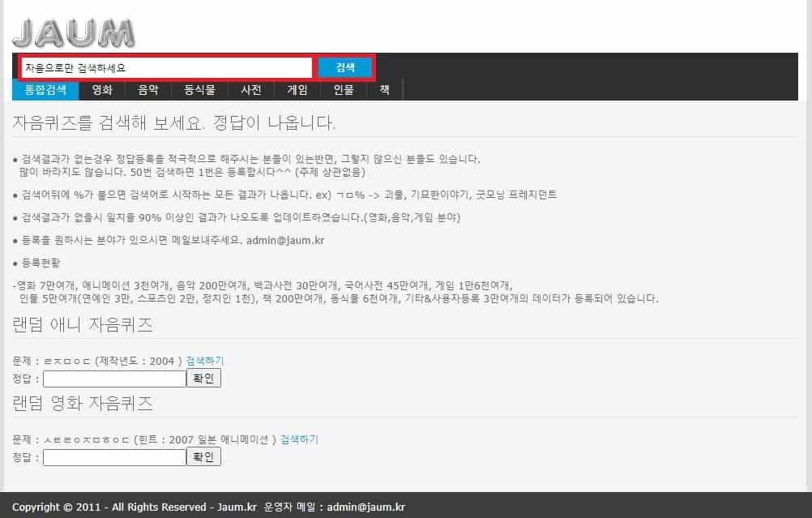Viewport: 812px width, 518px height.
Task: Open the 동식물 category tab
Action: (199, 90)
